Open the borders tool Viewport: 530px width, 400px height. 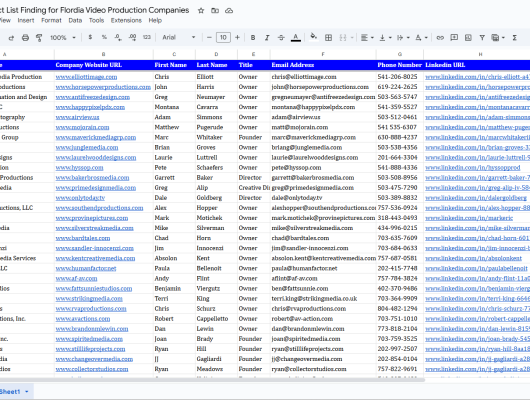click(328, 38)
